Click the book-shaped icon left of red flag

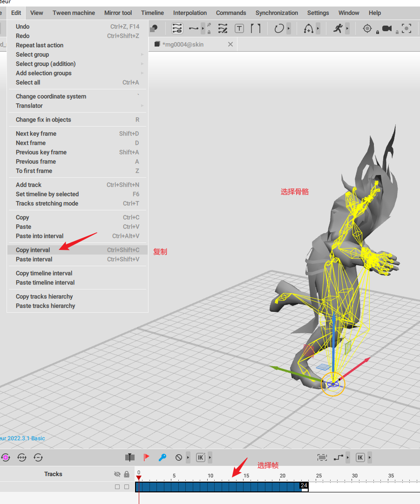(130, 457)
